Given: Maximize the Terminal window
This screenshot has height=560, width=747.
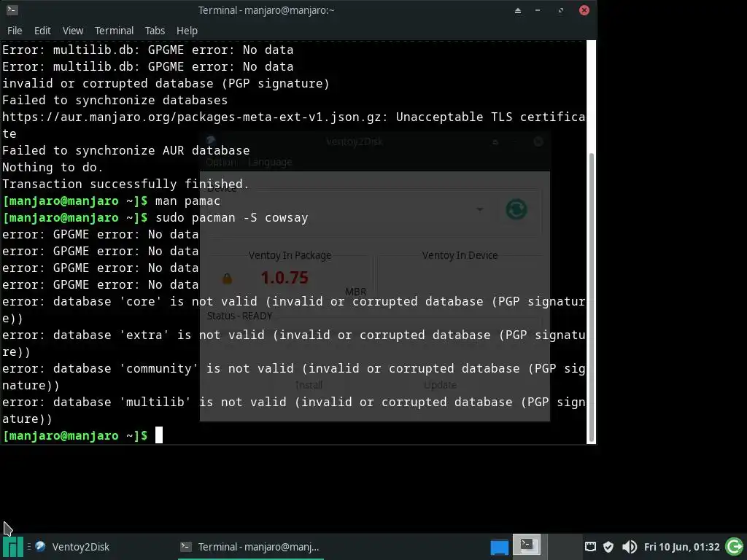Looking at the screenshot, I should point(561,10).
